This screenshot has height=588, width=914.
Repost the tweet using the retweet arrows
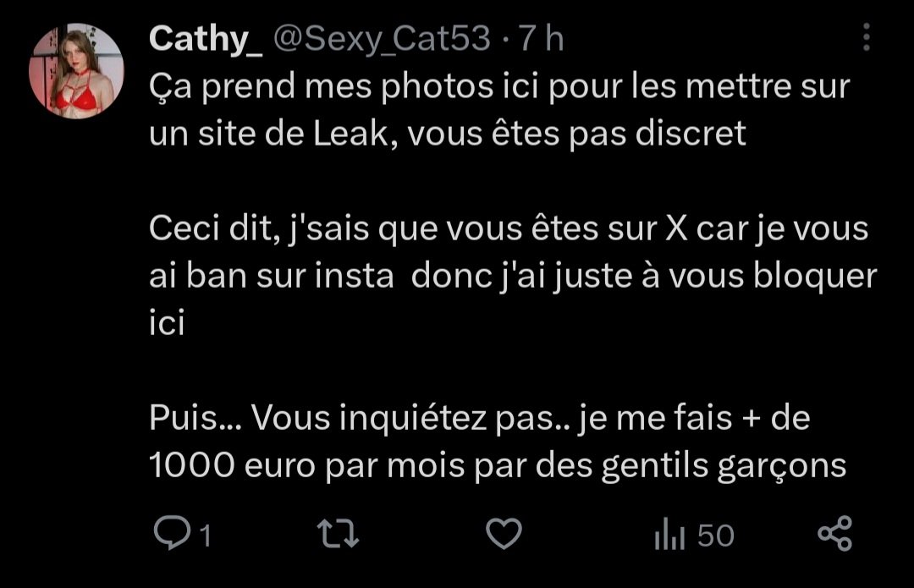coord(338,534)
